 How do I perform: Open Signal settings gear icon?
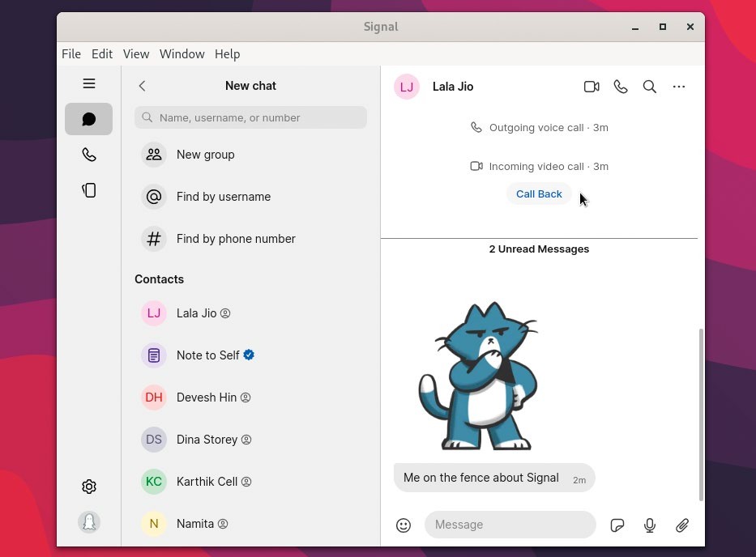(88, 487)
